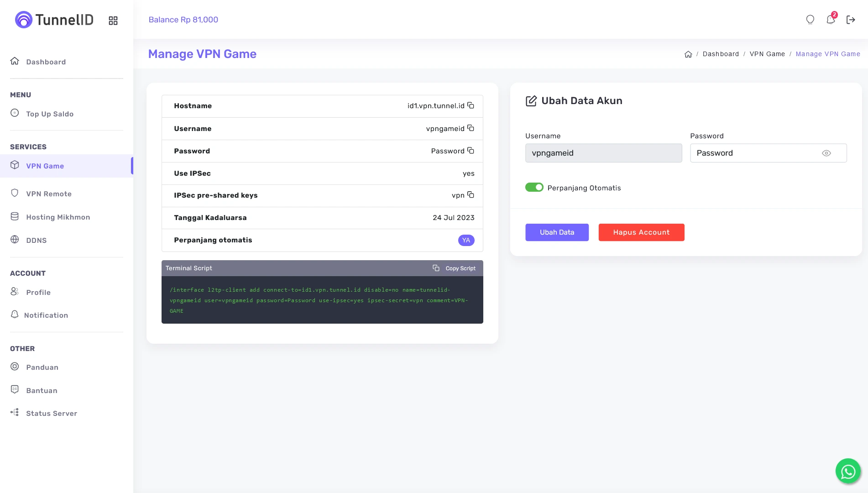Screen dimensions: 868x493
Task: Click the YA badge for Perpanjang otomatis
Action: (x=466, y=240)
